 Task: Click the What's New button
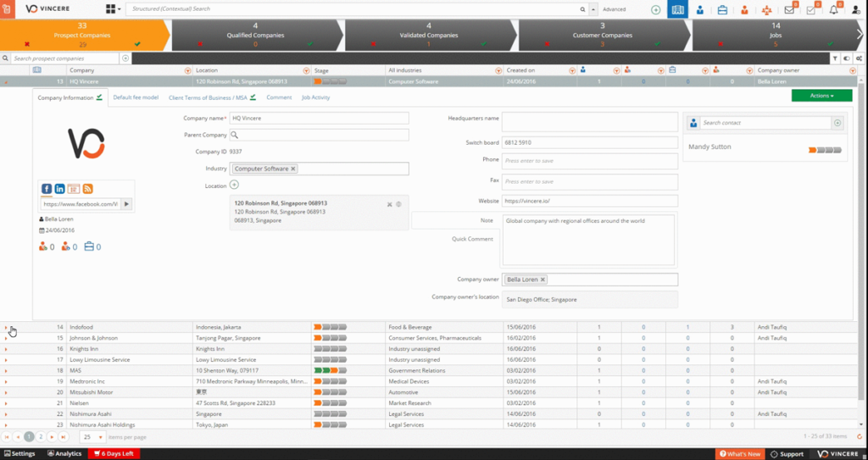[x=739, y=454]
